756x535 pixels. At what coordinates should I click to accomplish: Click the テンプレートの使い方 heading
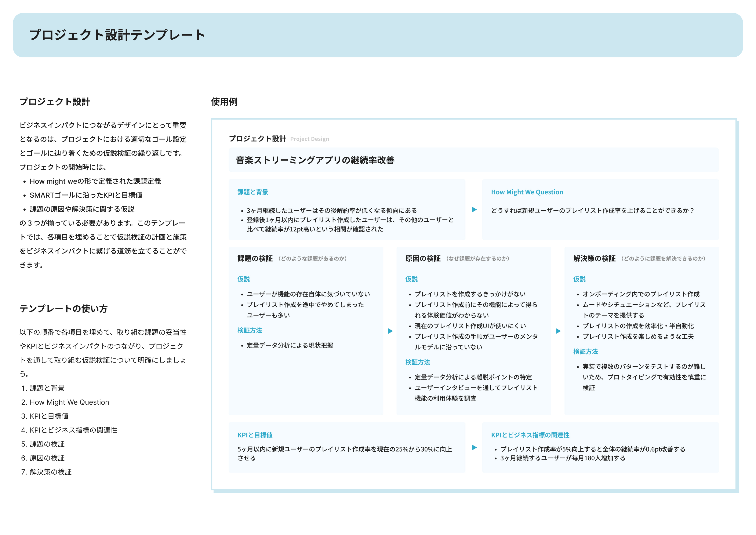[63, 309]
